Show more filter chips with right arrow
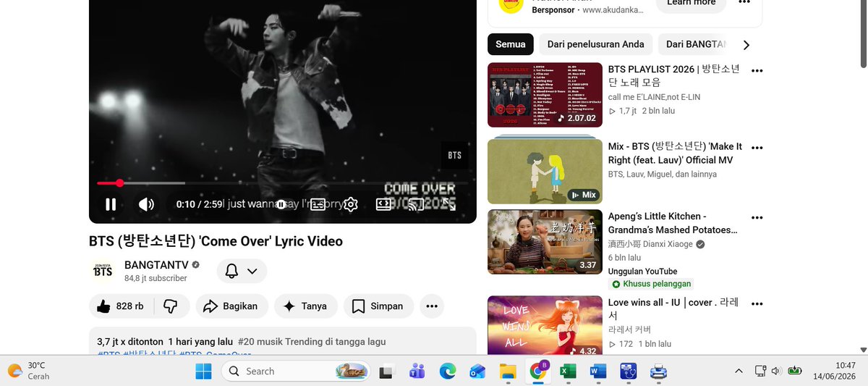This screenshot has height=386, width=868. pyautogui.click(x=746, y=45)
